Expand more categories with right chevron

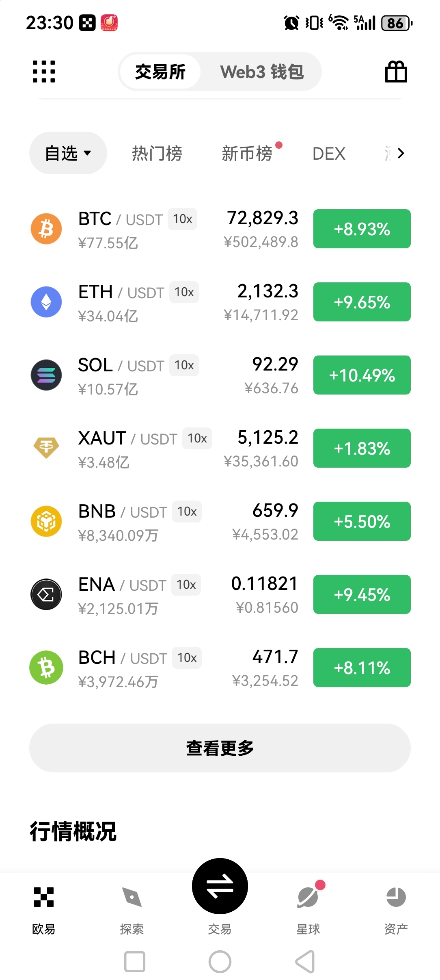401,153
